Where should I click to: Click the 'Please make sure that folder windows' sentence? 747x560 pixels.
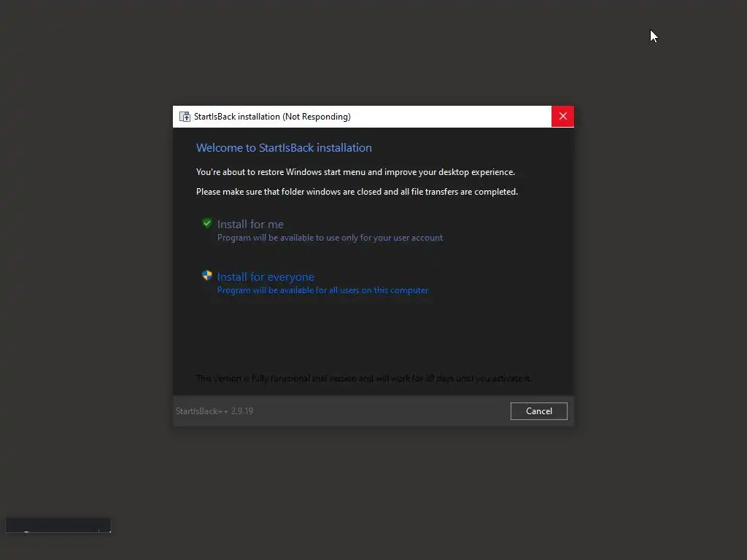357,192
